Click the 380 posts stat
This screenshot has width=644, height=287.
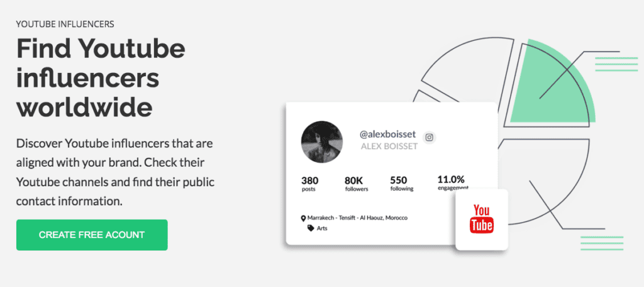coord(309,183)
